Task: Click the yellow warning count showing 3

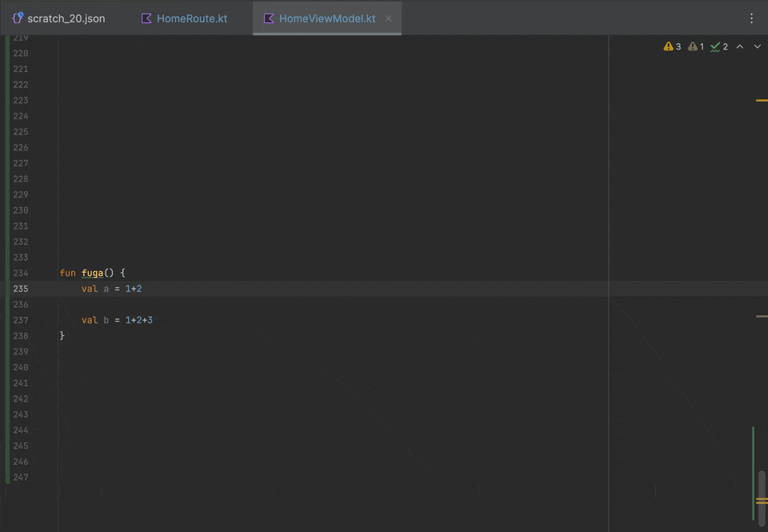Action: [672, 46]
